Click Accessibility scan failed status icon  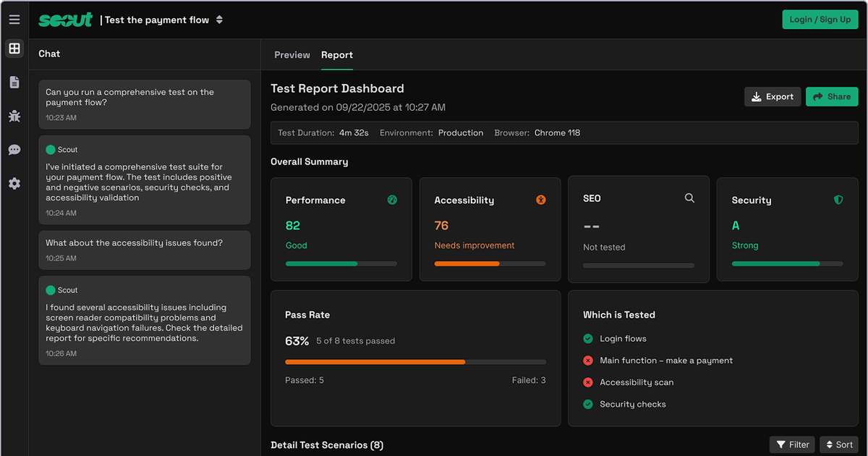[588, 382]
